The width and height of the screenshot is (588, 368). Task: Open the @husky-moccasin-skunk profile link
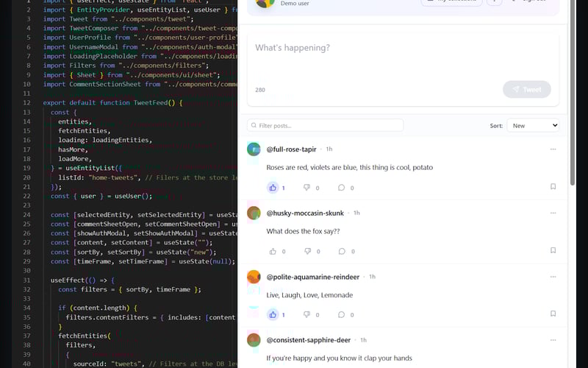[305, 213]
